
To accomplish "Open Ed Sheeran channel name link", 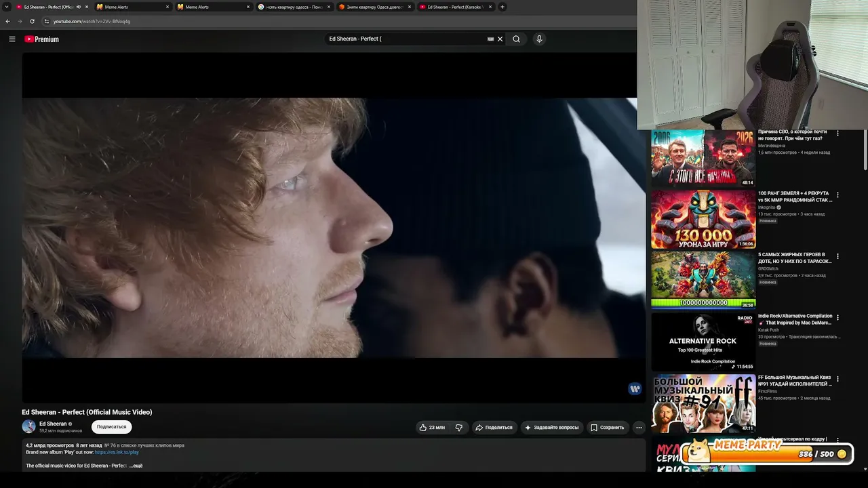I will point(53,424).
